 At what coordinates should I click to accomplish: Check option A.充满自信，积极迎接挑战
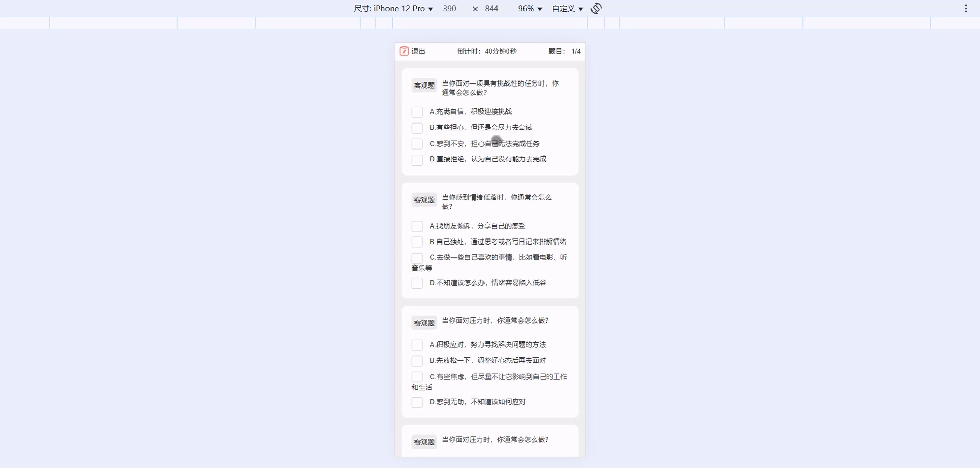point(417,112)
